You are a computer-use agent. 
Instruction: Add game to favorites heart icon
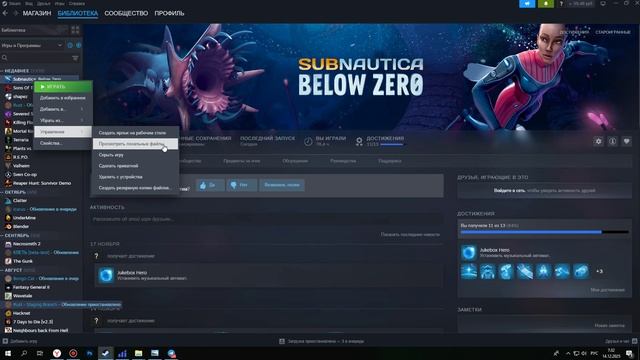point(626,141)
